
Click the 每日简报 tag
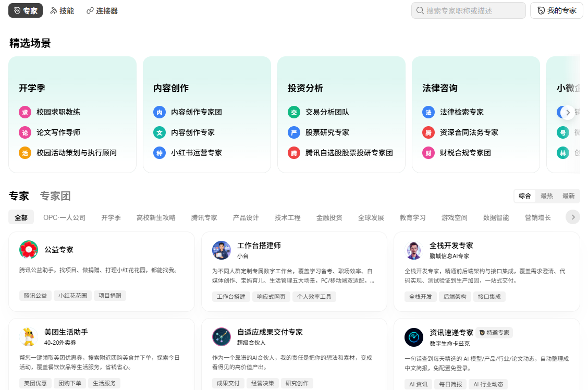click(450, 384)
